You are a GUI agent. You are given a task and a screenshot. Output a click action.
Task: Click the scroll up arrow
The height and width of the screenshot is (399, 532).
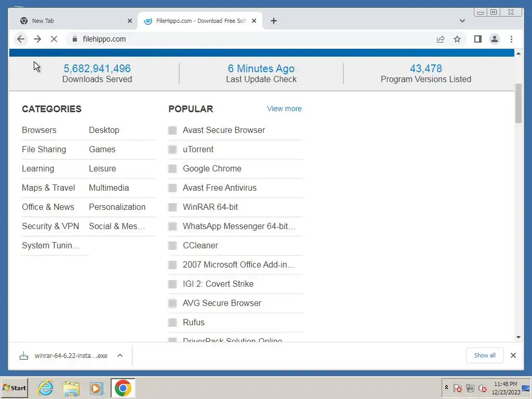click(x=518, y=54)
